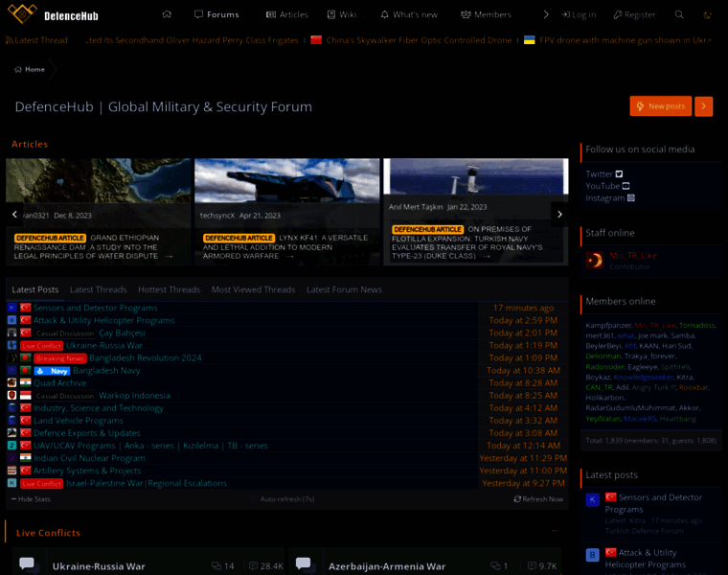Show previous article in carousel

pos(14,214)
